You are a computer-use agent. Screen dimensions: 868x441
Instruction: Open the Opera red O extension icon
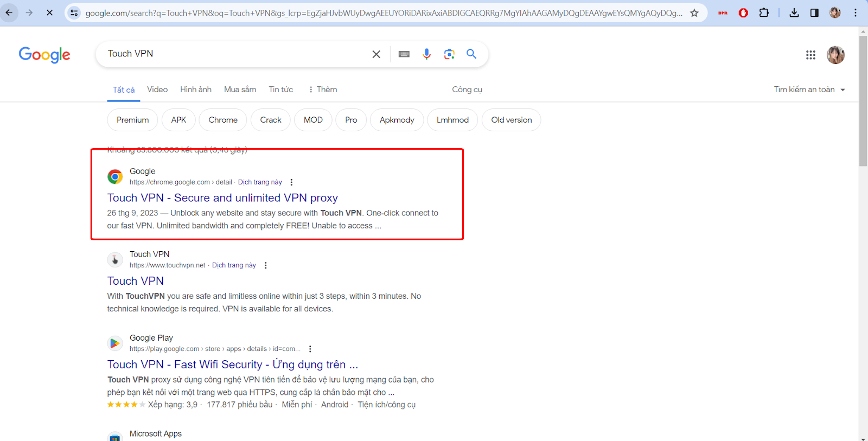click(743, 12)
